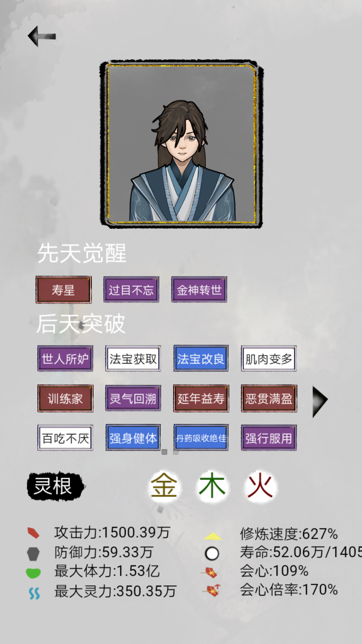Select the 法宝改良 breakthrough tag

click(201, 359)
